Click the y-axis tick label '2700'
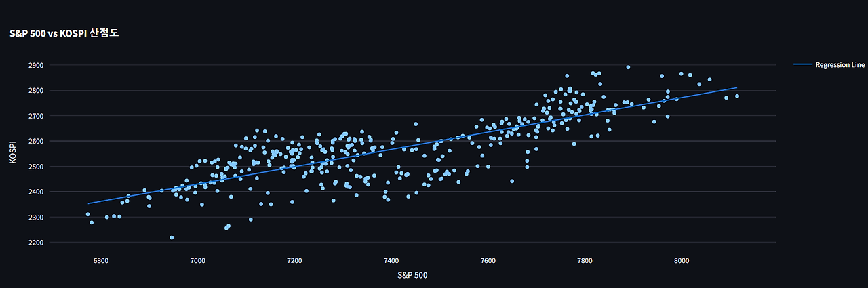Image resolution: width=868 pixels, height=288 pixels. click(x=36, y=116)
